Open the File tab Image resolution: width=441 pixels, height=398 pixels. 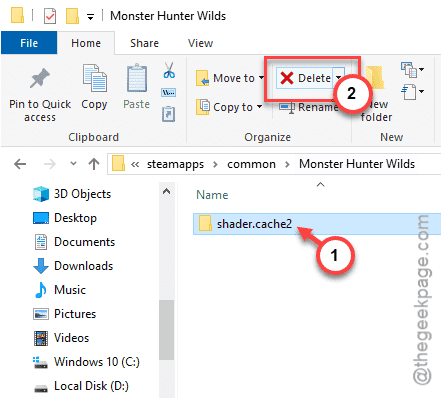click(x=29, y=43)
